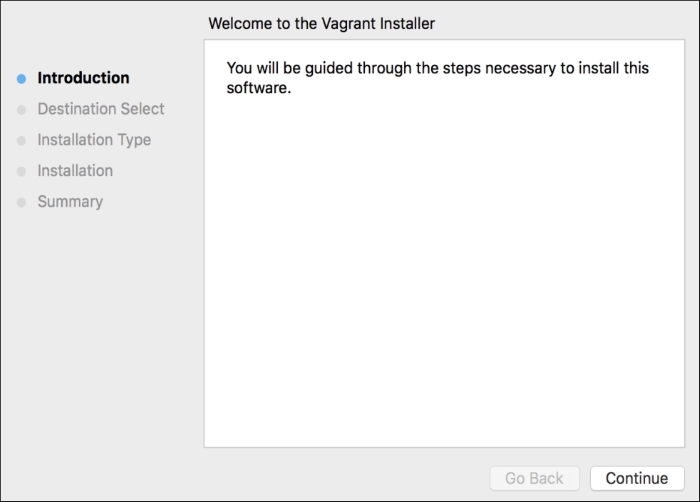This screenshot has width=700, height=502.
Task: Jump to the Destination Select step
Action: point(100,109)
